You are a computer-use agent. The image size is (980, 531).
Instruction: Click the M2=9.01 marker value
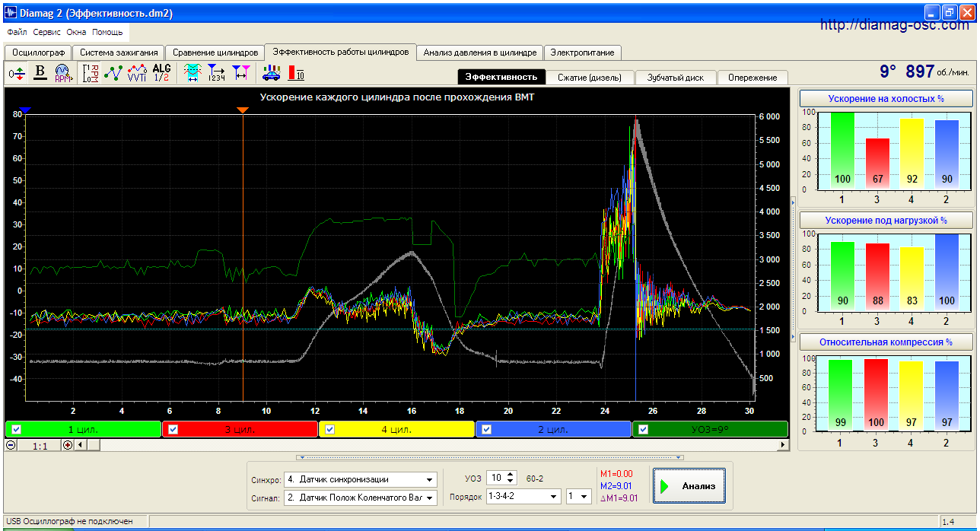(616, 486)
